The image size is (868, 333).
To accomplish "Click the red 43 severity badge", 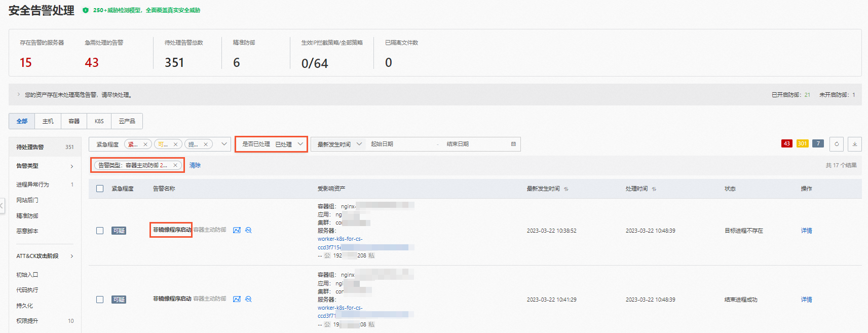I will [x=786, y=143].
